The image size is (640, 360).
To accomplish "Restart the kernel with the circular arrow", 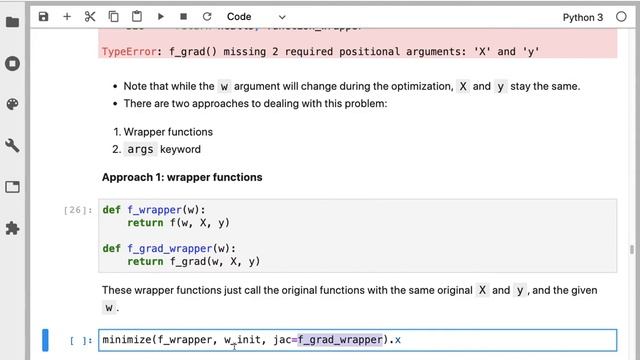I will (x=207, y=17).
